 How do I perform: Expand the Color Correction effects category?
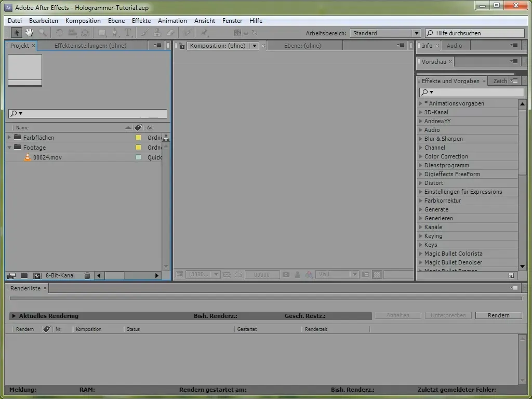coord(421,156)
